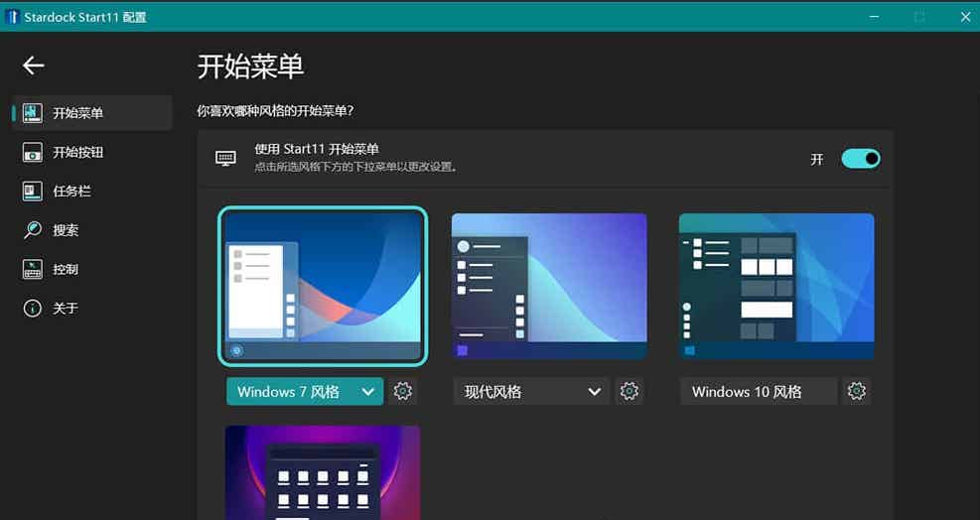Click the 开始菜单 sidebar icon
Screen dimensions: 980x520
point(33,112)
